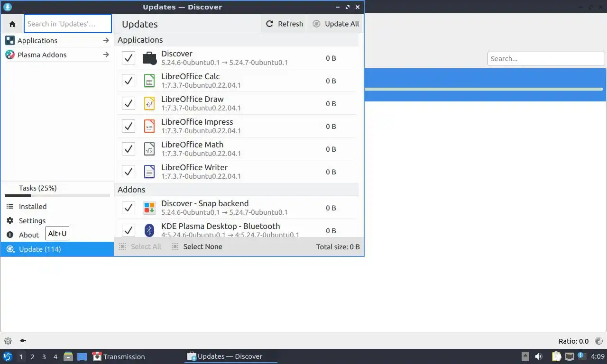Image resolution: width=607 pixels, height=364 pixels.
Task: Open volume control in system tray
Action: tap(539, 356)
